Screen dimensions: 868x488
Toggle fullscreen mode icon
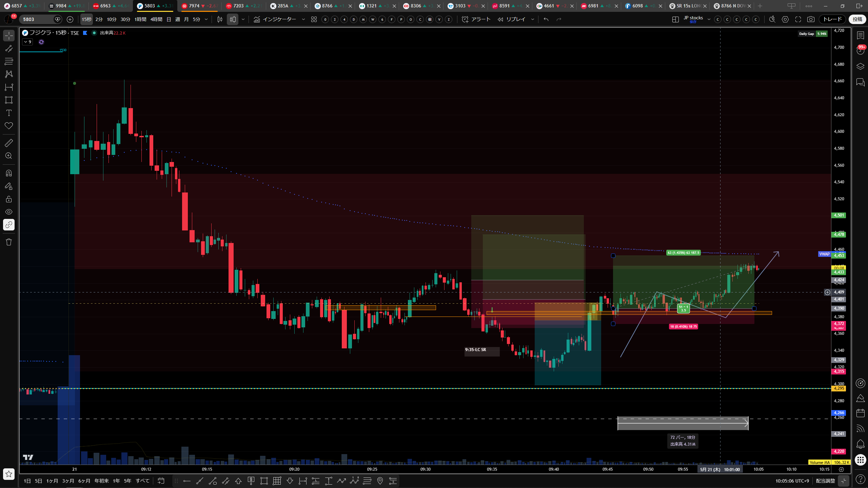(x=798, y=19)
